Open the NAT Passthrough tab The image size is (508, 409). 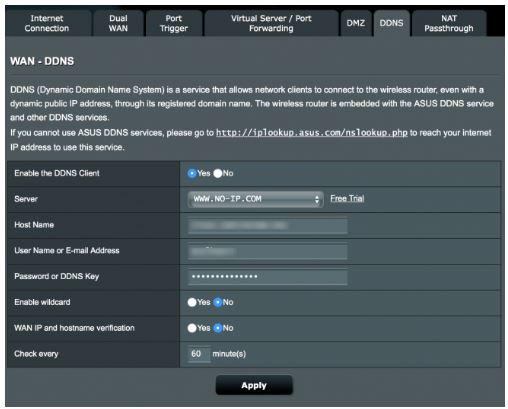tap(449, 23)
